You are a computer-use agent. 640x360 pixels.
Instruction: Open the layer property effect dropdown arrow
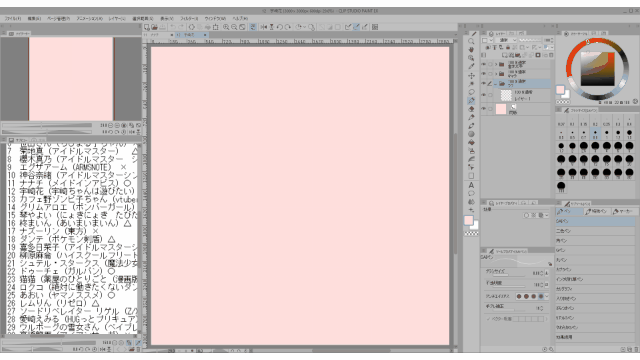pos(547,215)
